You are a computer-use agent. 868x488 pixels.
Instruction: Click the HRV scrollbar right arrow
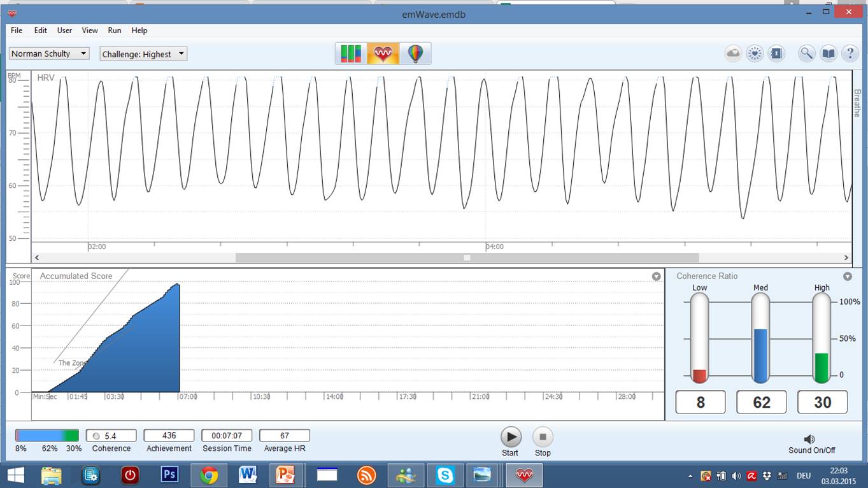(846, 257)
